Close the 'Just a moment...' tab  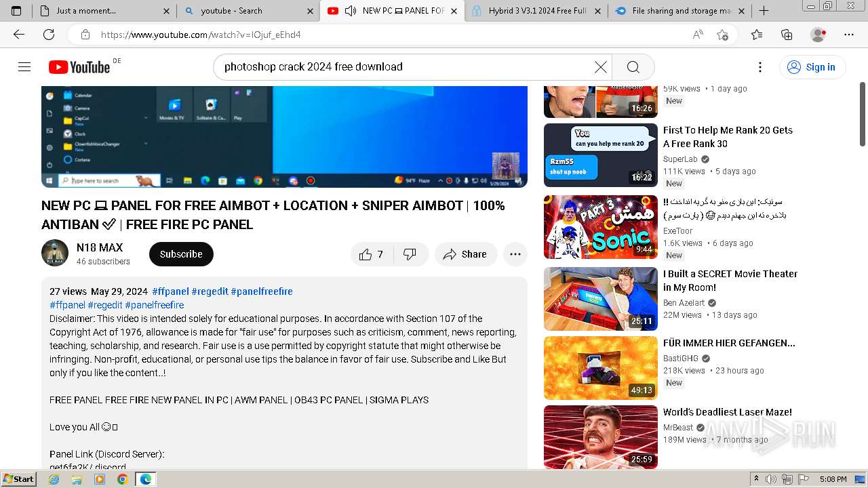(x=167, y=11)
